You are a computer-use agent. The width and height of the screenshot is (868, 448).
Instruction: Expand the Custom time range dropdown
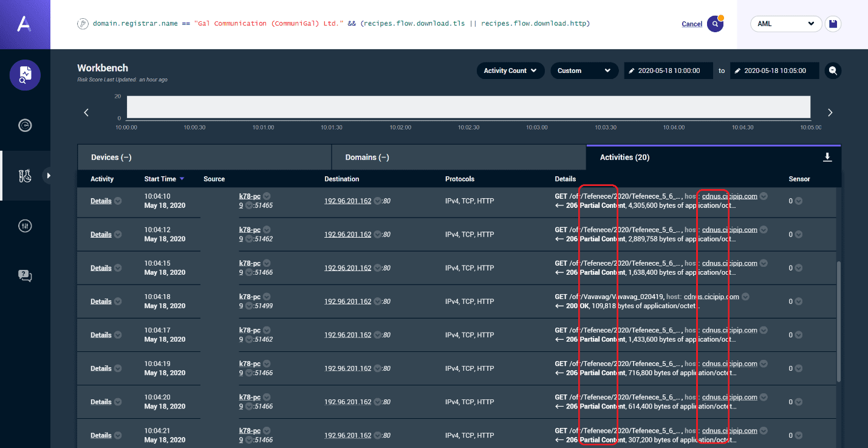[584, 71]
